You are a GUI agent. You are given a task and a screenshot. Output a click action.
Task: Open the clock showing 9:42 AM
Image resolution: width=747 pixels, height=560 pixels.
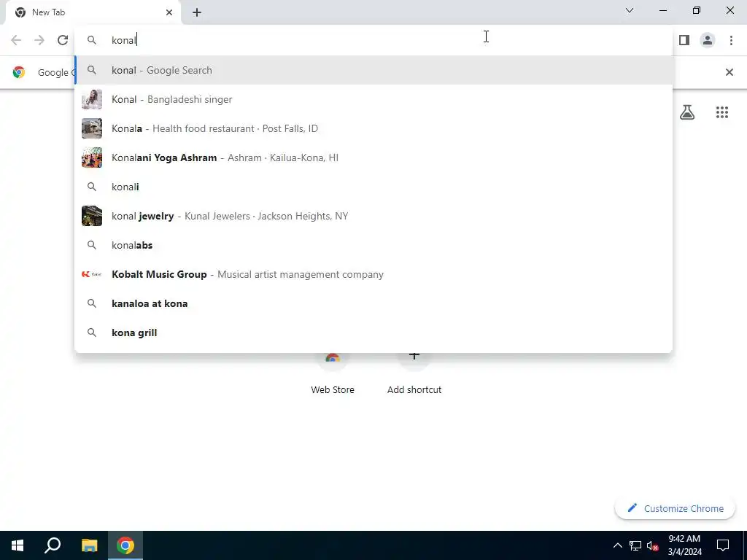[x=684, y=545]
